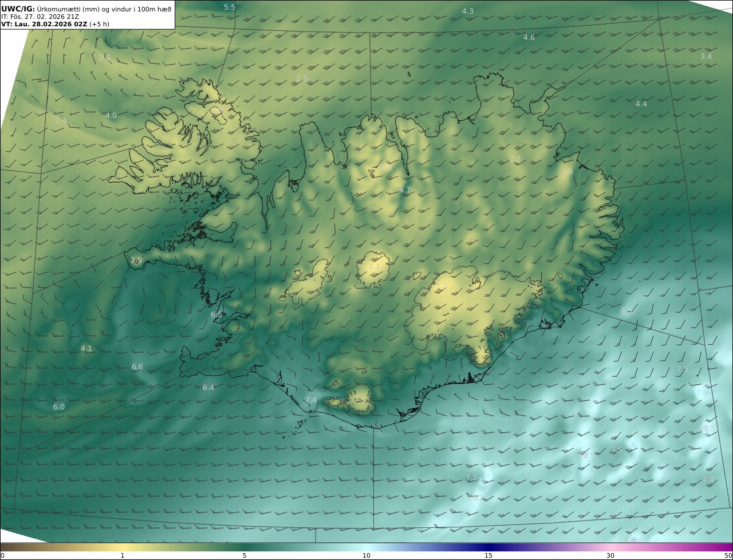Click the 5.5 value label at top
The image size is (733, 560).
[x=230, y=7]
